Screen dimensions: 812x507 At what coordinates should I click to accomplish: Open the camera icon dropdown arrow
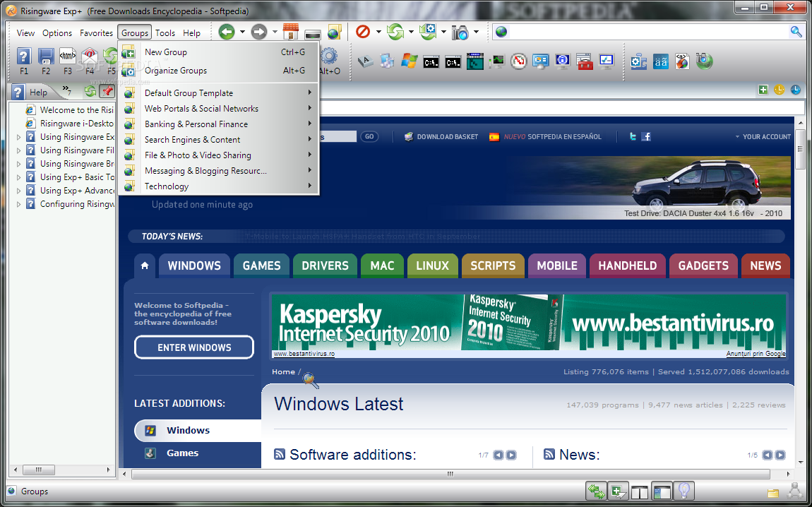(476, 32)
